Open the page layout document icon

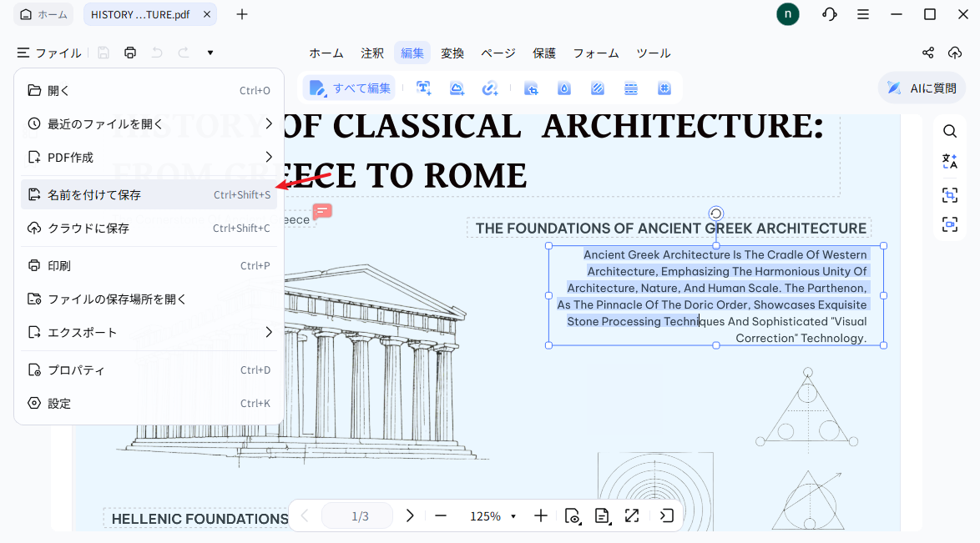[603, 515]
